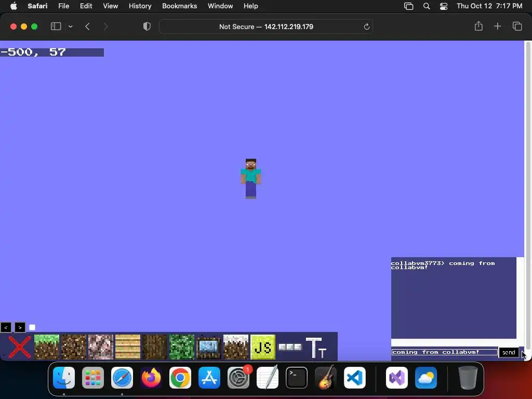Select the green leaves block
Image resolution: width=532 pixels, height=399 pixels.
pos(182,347)
